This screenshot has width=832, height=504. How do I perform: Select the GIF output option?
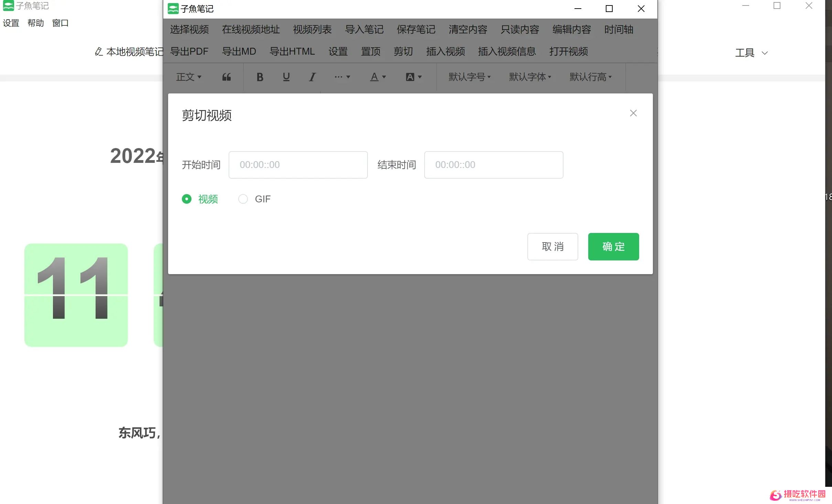(243, 199)
